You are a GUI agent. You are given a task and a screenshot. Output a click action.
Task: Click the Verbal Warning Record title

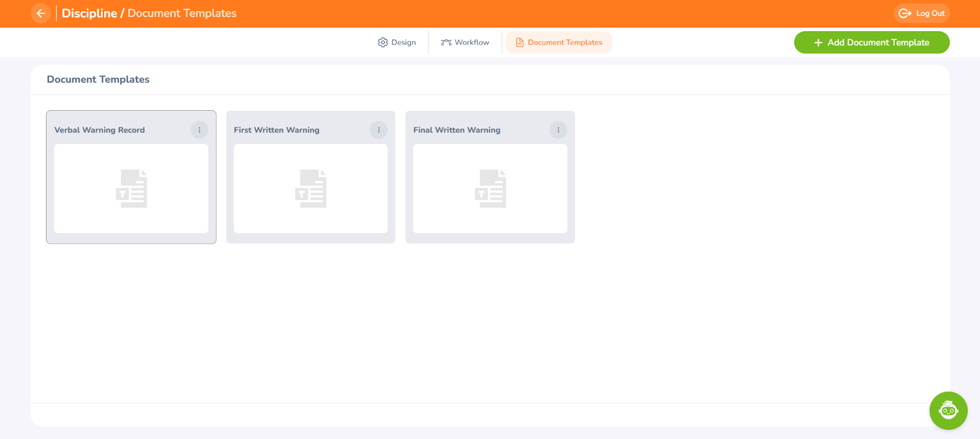click(x=99, y=130)
